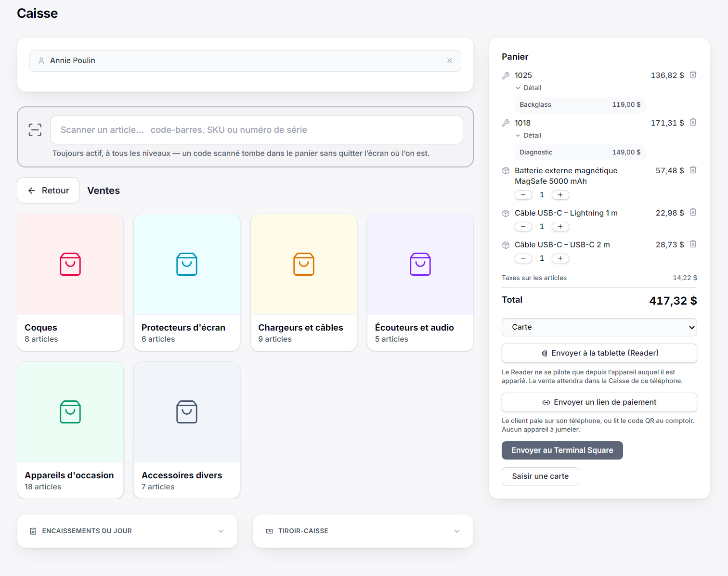Open Appareils d'occasion category bag icon
Viewport: 728px width, 576px height.
point(70,412)
